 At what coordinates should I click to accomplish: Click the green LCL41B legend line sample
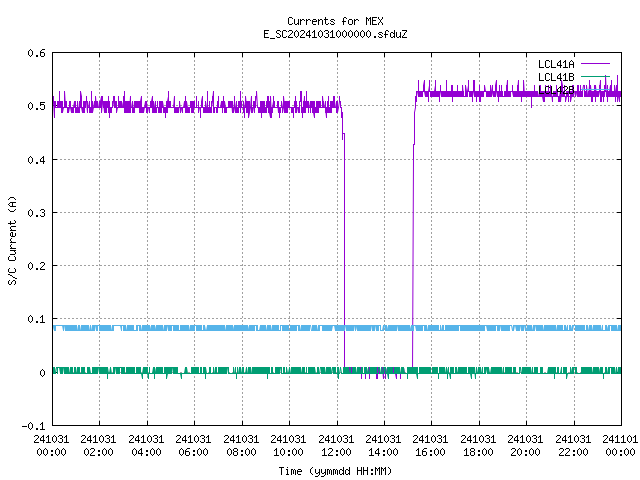(x=595, y=77)
